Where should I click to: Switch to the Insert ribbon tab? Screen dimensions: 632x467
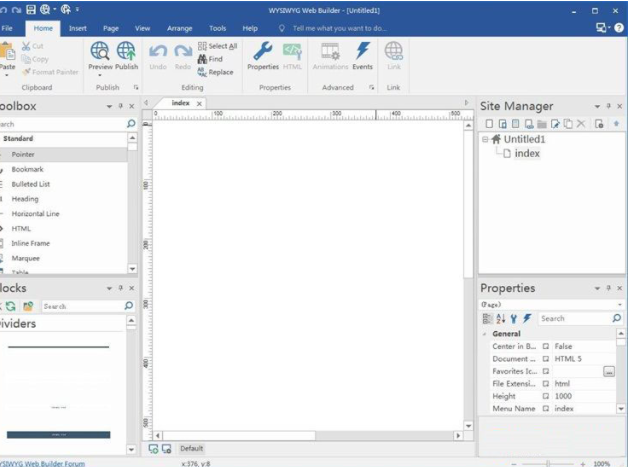click(77, 28)
